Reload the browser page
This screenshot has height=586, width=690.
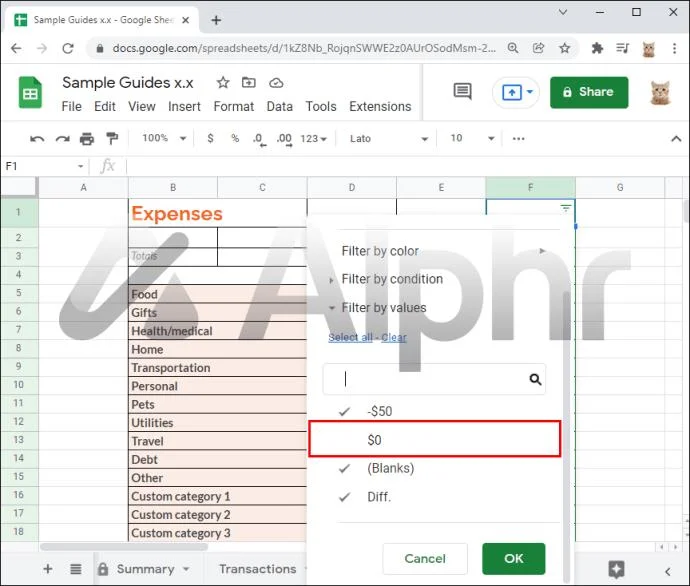68,48
